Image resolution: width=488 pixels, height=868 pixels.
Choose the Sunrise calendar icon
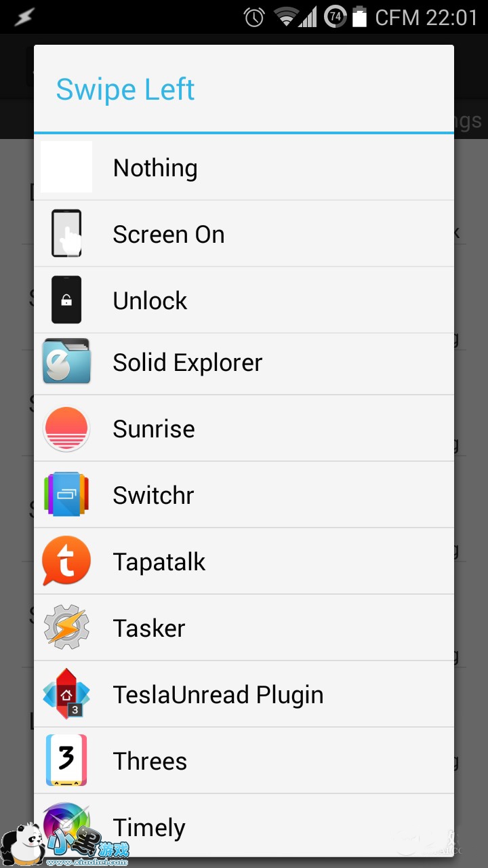(66, 429)
